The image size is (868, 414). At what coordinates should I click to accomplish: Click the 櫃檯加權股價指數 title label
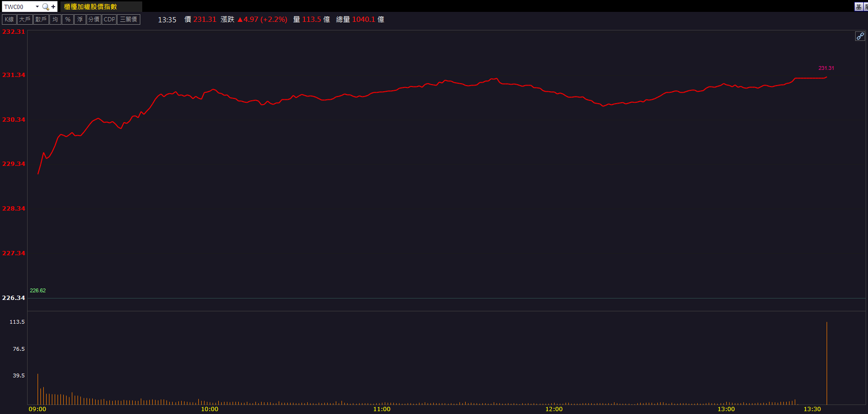pyautogui.click(x=90, y=7)
